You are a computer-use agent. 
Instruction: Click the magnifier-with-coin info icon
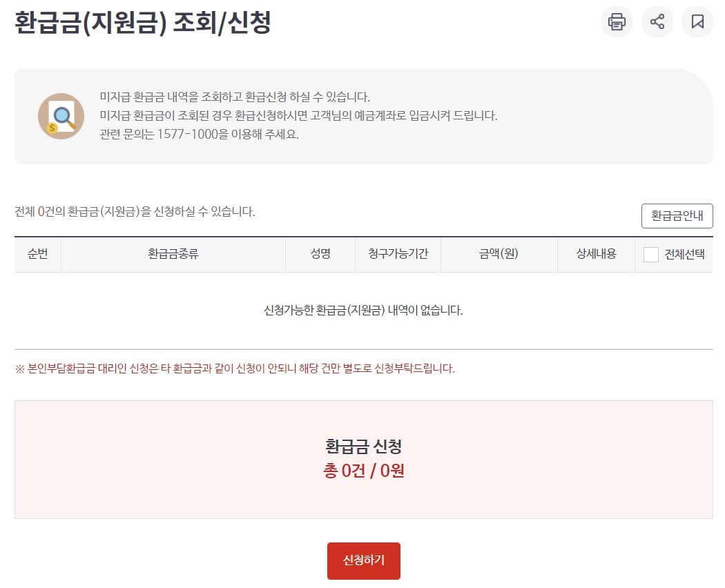pyautogui.click(x=61, y=115)
